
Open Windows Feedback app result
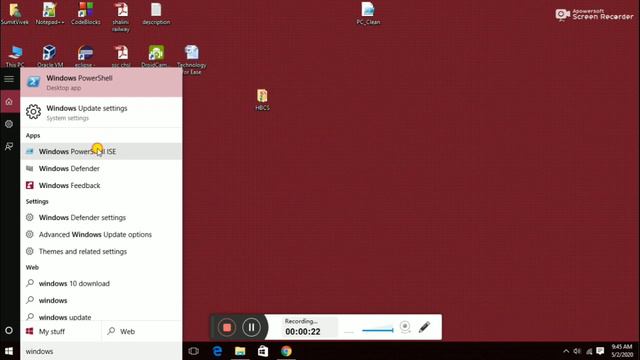[x=101, y=185]
